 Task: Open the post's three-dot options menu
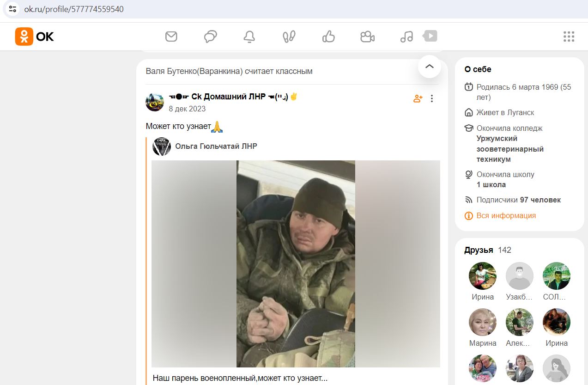point(432,98)
